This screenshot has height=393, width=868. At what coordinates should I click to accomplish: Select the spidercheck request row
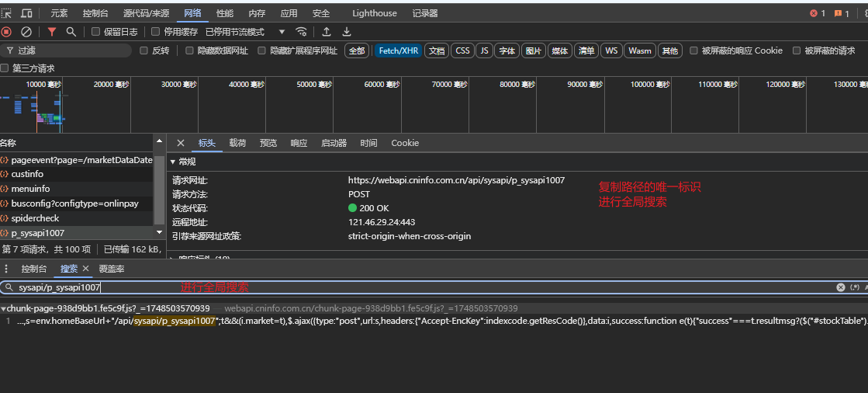(x=76, y=218)
